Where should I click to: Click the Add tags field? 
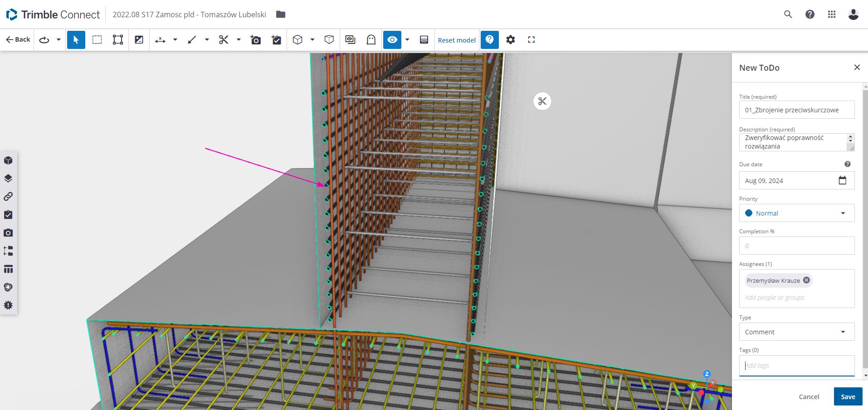pyautogui.click(x=797, y=366)
